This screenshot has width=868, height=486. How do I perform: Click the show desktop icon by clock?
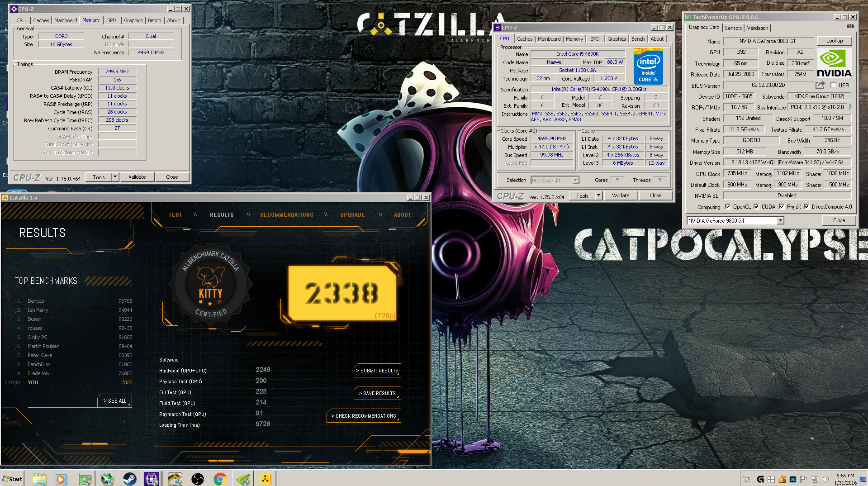click(x=863, y=479)
